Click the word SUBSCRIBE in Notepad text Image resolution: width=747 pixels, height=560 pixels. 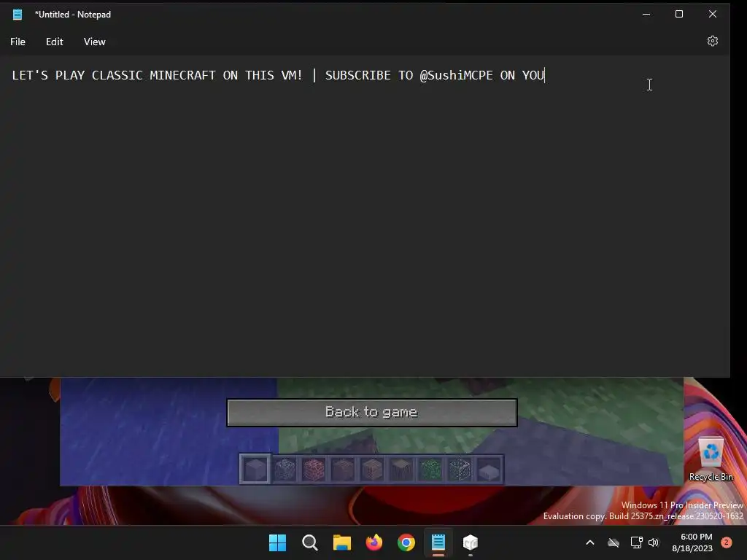pyautogui.click(x=357, y=76)
